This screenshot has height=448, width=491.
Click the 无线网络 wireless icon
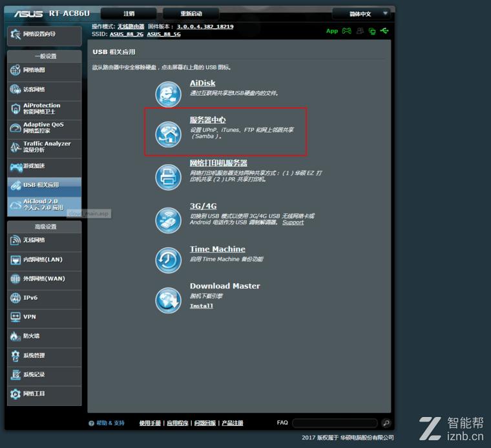(15, 240)
